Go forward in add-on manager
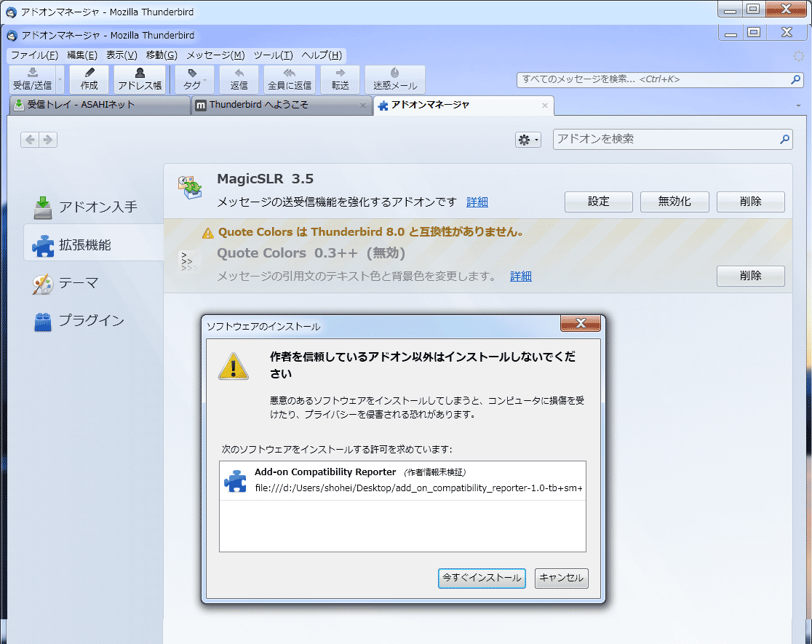This screenshot has height=644, width=812. coord(48,140)
